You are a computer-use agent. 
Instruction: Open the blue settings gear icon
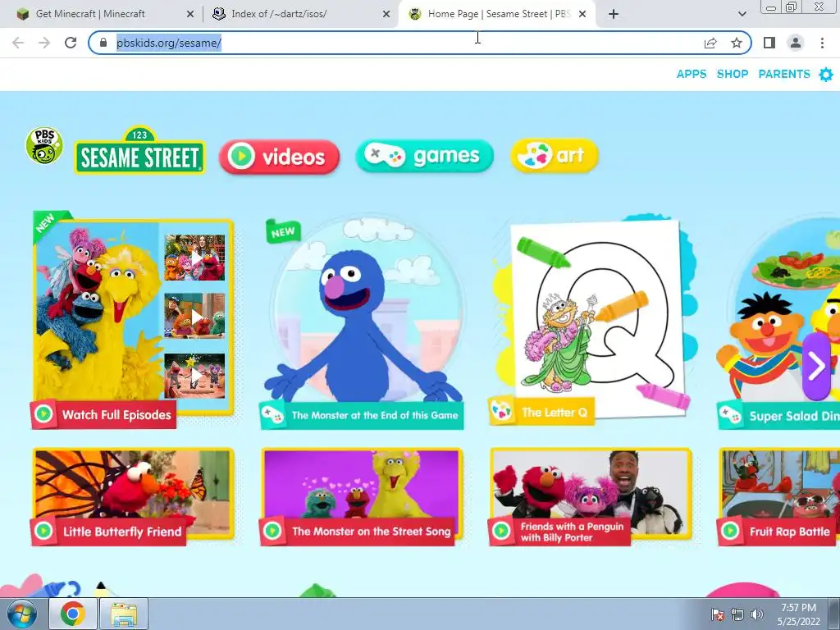[826, 75]
